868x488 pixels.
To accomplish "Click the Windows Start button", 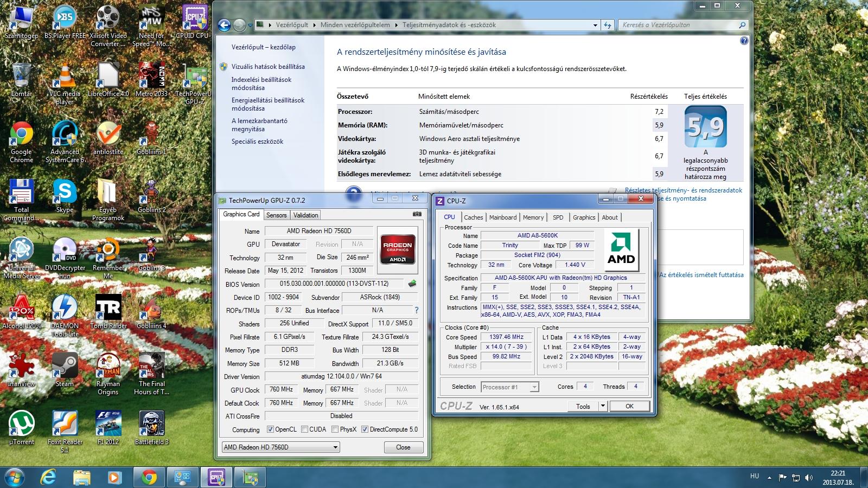I will [x=14, y=477].
